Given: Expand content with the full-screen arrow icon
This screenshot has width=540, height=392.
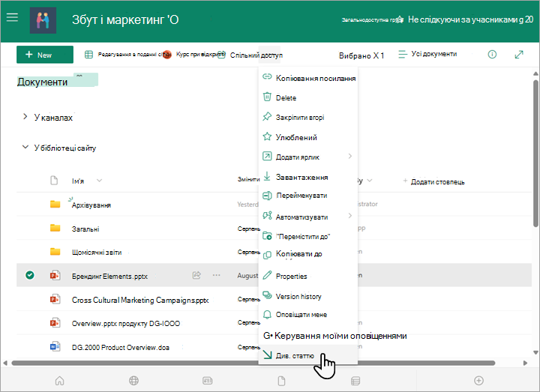Looking at the screenshot, I should 519,55.
